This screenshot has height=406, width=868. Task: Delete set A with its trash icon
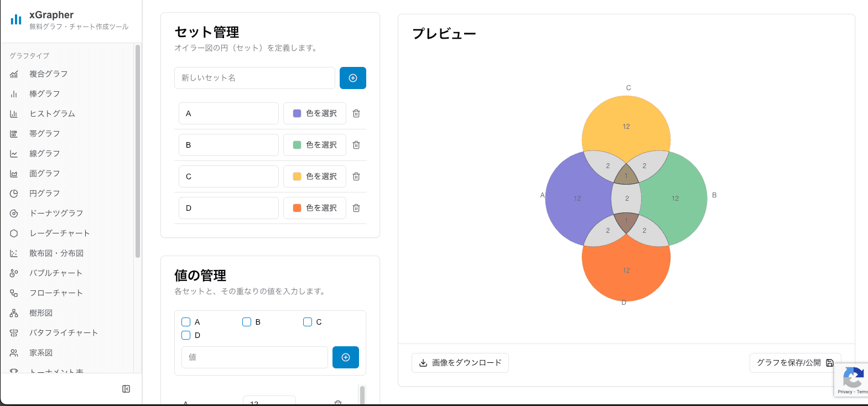(356, 113)
